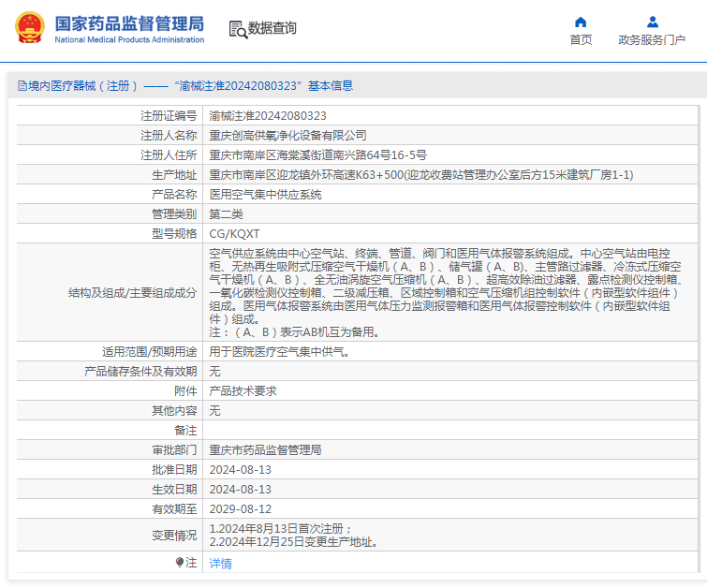The height and width of the screenshot is (588, 707).
Task: Click the national emblem logo
Action: [30, 28]
